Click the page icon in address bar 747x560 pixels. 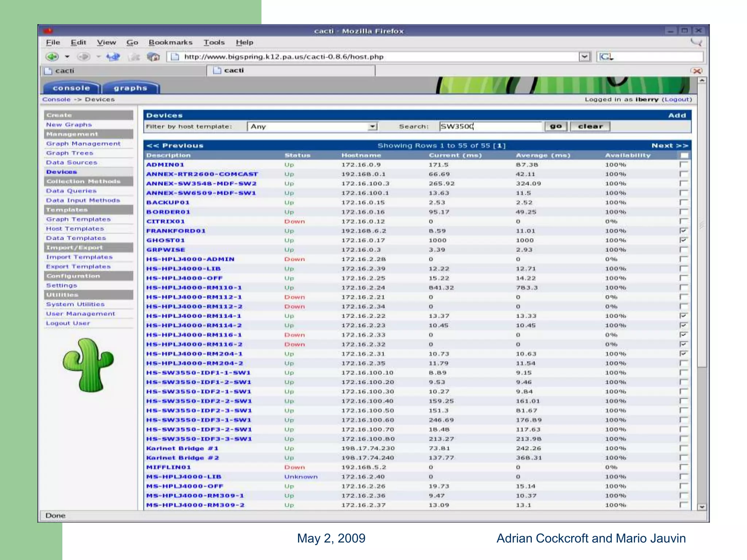(x=175, y=57)
